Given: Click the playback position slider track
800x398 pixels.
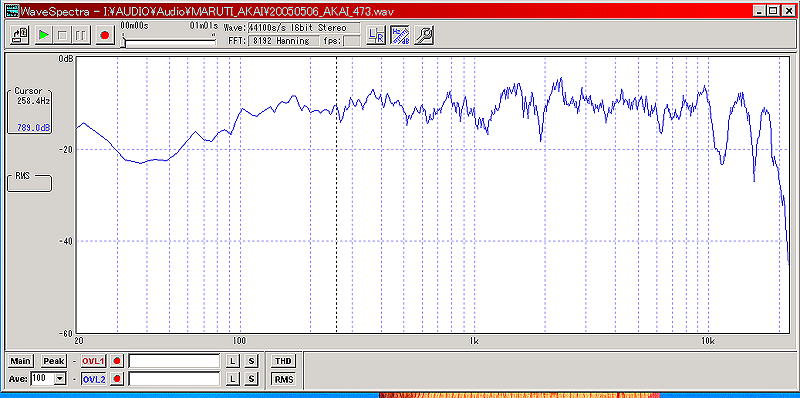Looking at the screenshot, I should coord(169,42).
